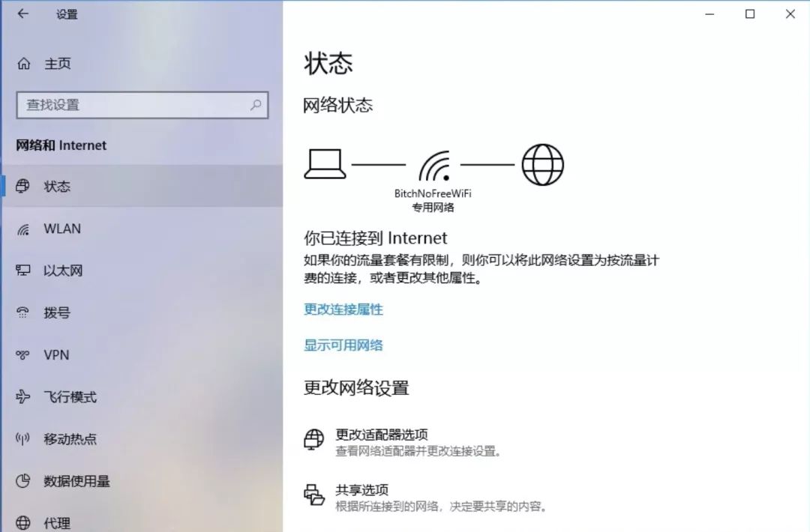The image size is (810, 532).
Task: Click the 显示可用网络 link
Action: [343, 345]
